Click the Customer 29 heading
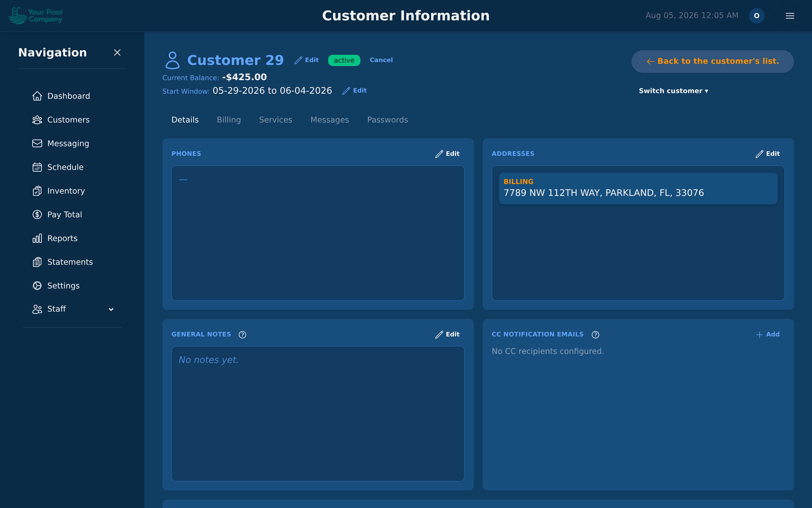 [235, 60]
